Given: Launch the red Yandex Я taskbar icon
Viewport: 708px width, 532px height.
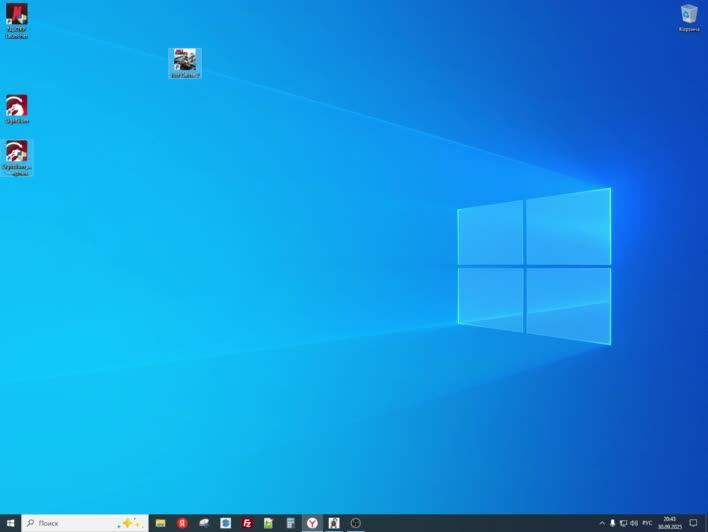Looking at the screenshot, I should pos(182,523).
